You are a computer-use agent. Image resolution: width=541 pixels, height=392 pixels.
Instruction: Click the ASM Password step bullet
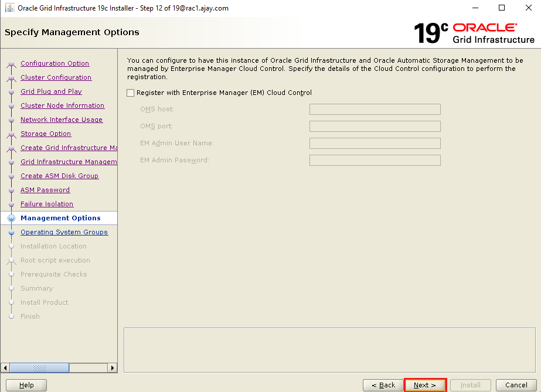11,190
